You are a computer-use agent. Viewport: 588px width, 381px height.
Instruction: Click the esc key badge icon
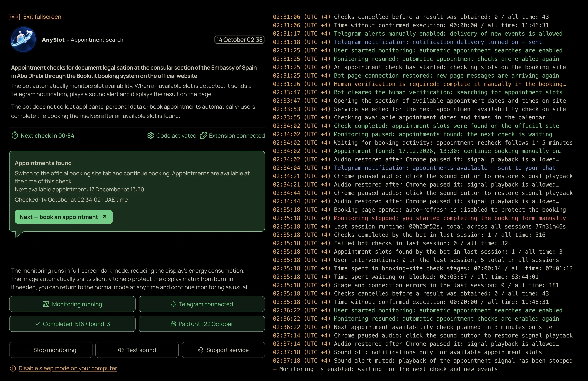click(x=14, y=17)
